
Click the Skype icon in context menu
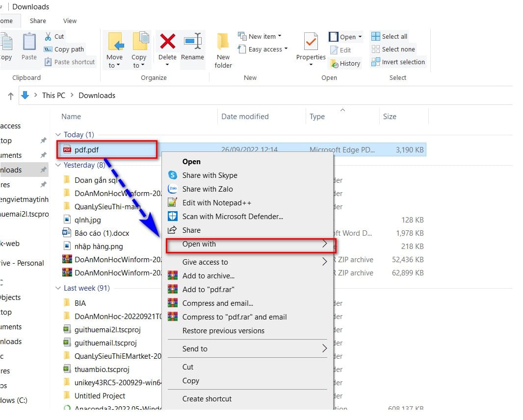(x=172, y=175)
